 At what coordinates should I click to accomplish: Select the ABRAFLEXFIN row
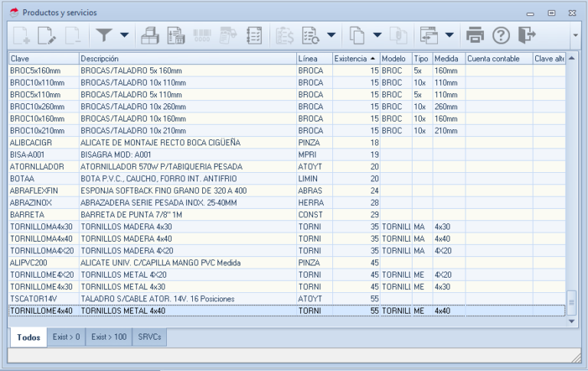287,190
